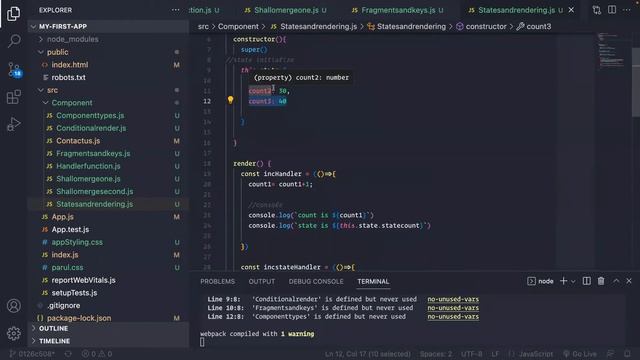This screenshot has width=640, height=360.
Task: Start Go Live server
Action: tap(580, 354)
